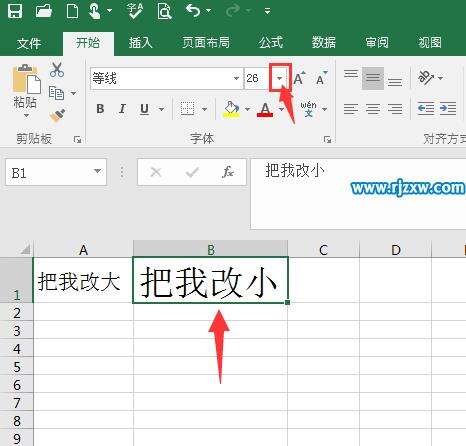Switch to the 开始 tab
This screenshot has width=466, height=446.
pyautogui.click(x=88, y=43)
